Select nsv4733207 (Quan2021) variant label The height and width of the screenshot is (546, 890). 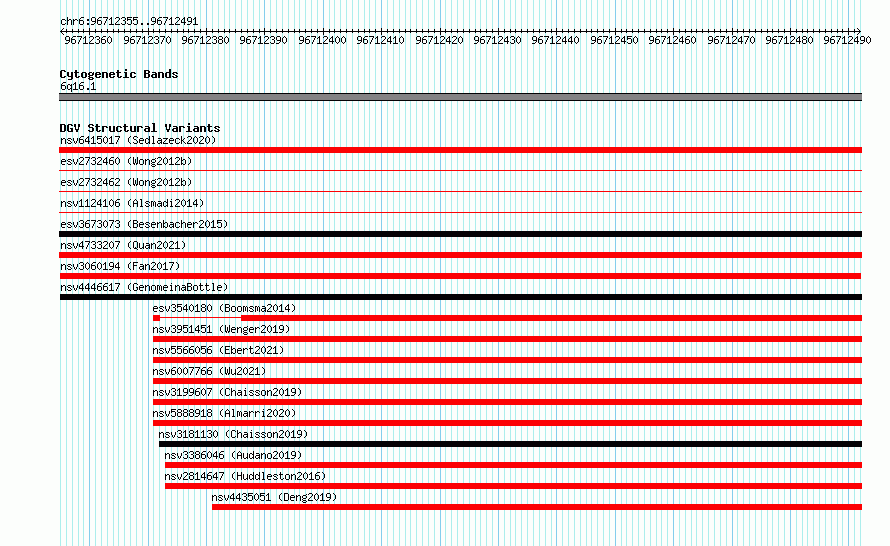click(x=123, y=245)
